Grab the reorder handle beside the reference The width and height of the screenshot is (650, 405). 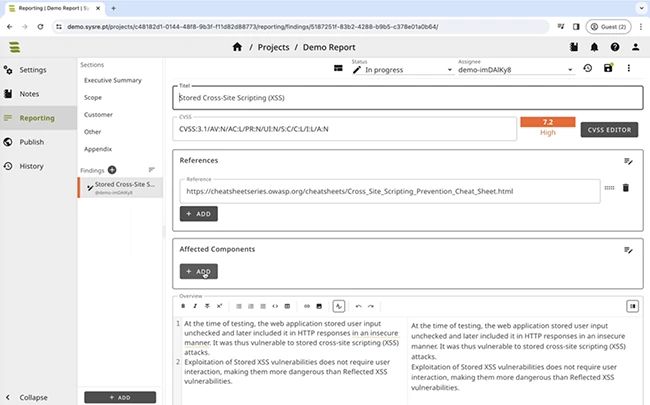coord(609,188)
